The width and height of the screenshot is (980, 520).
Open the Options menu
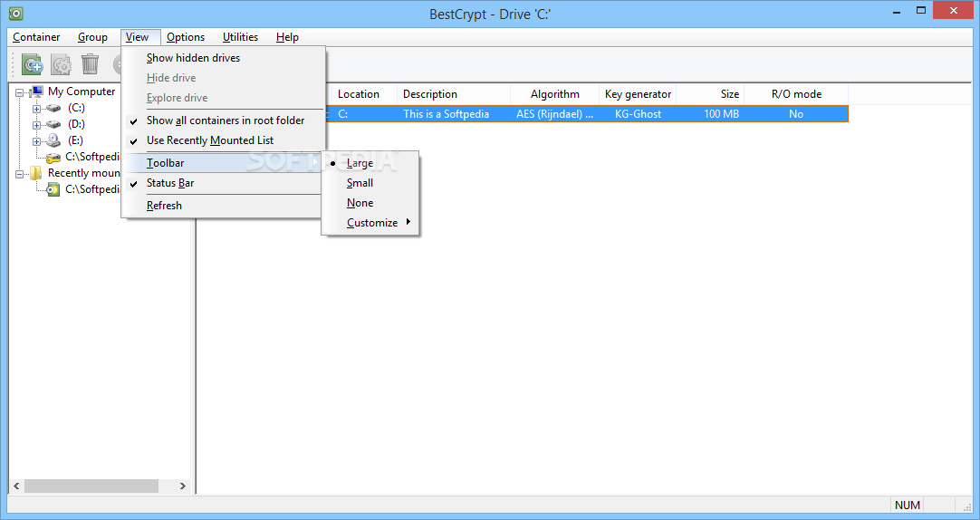(x=186, y=37)
